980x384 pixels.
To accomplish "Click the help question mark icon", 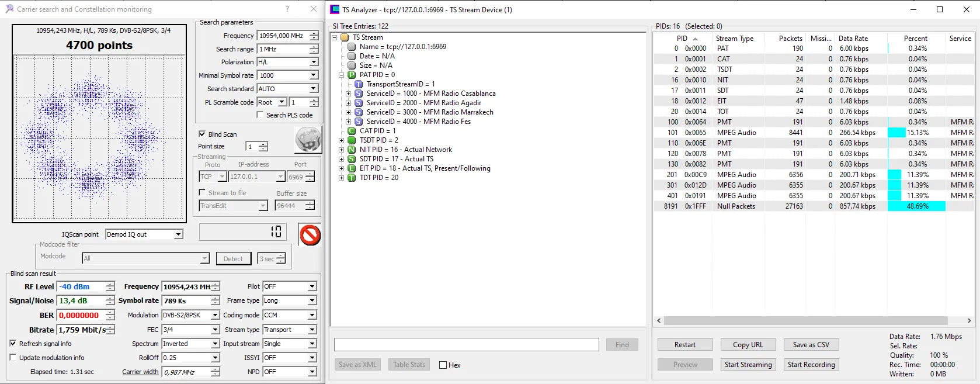I will 287,9.
